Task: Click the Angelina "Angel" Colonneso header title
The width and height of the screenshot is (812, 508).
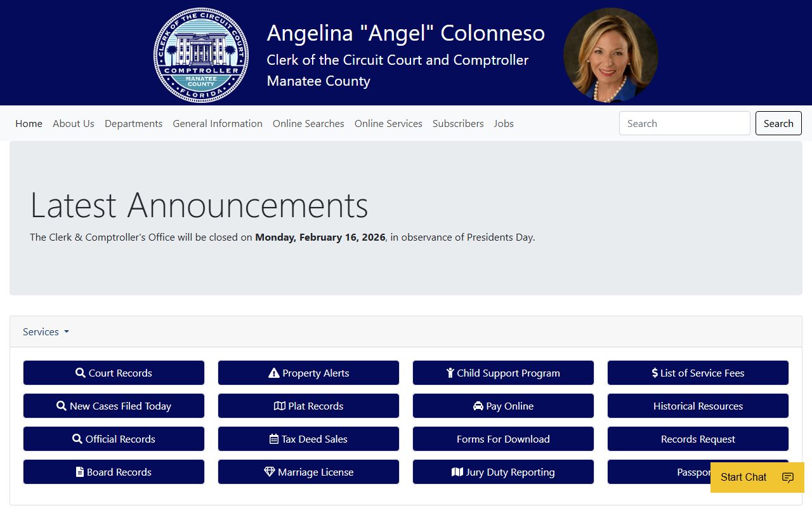Action: [x=406, y=33]
